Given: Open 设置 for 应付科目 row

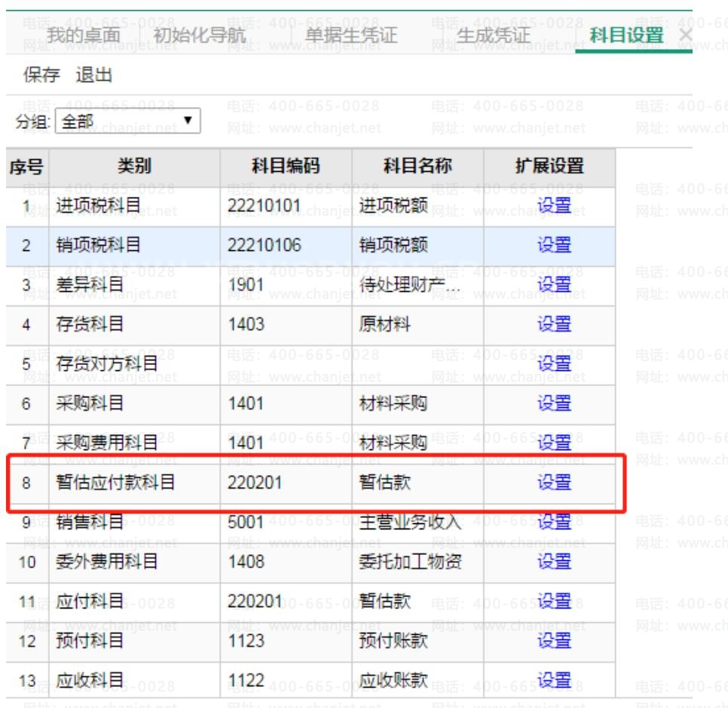Looking at the screenshot, I should 554,601.
